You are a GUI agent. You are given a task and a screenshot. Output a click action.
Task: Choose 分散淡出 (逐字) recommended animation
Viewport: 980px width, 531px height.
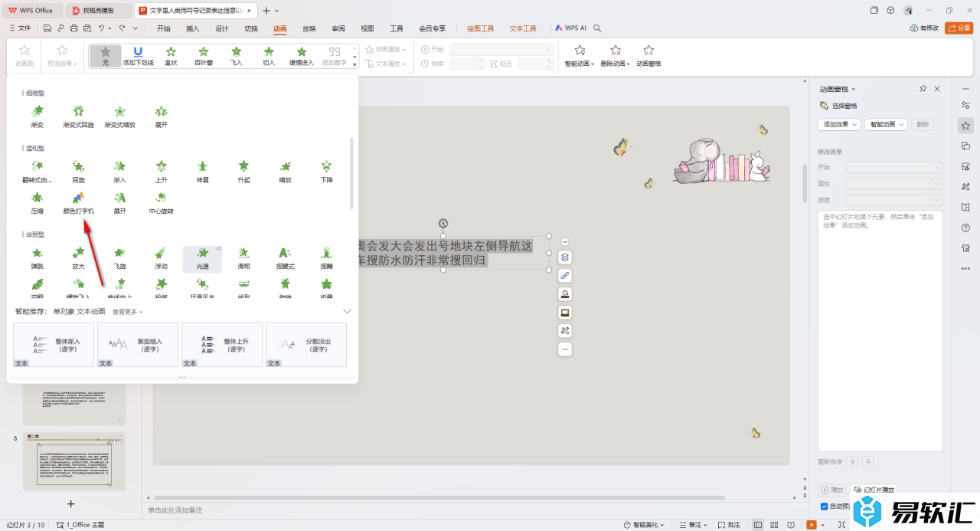pos(306,345)
